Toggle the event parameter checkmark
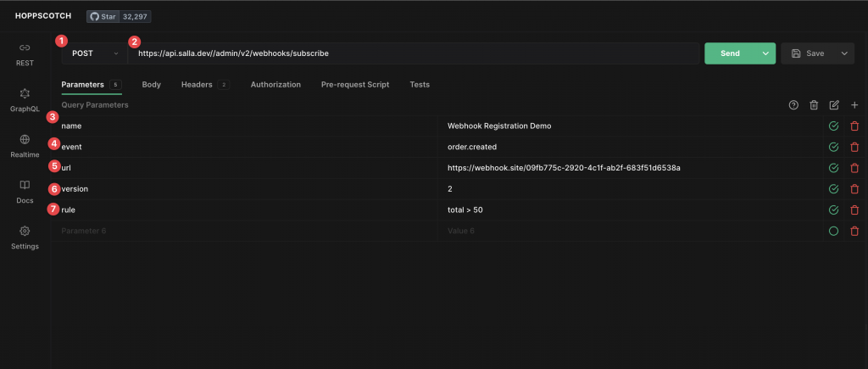868x369 pixels. click(833, 148)
